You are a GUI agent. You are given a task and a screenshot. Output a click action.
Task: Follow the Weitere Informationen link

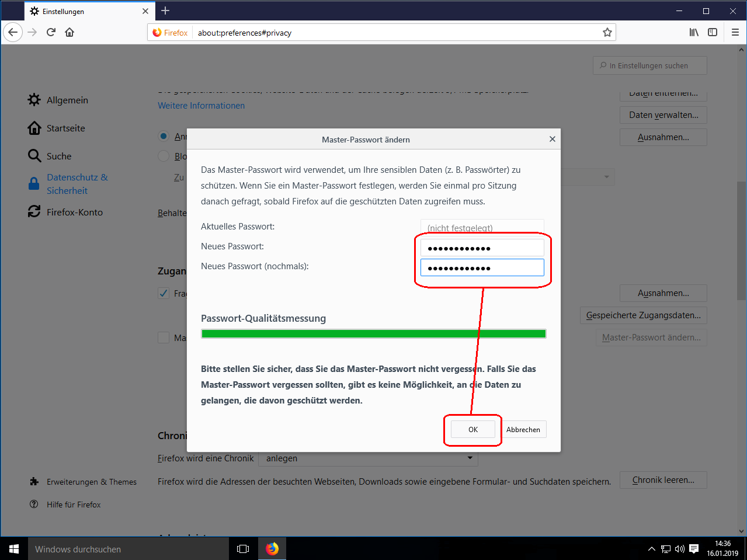201,106
